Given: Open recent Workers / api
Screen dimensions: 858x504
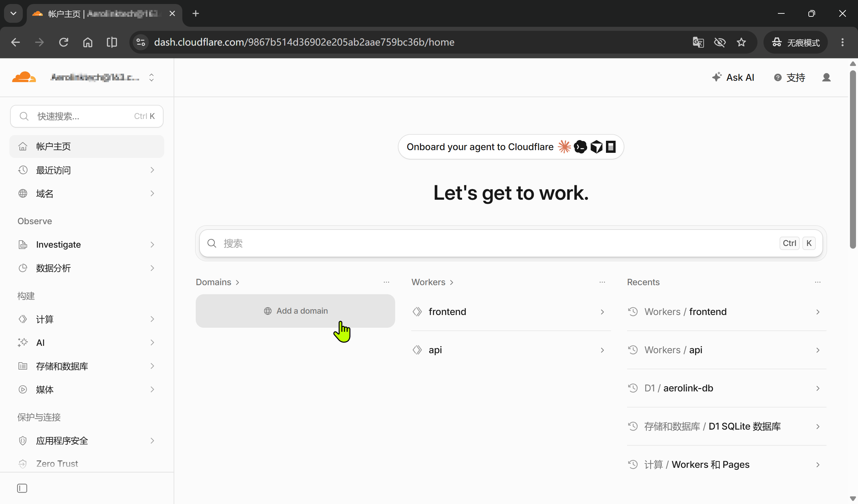Looking at the screenshot, I should pos(727,350).
